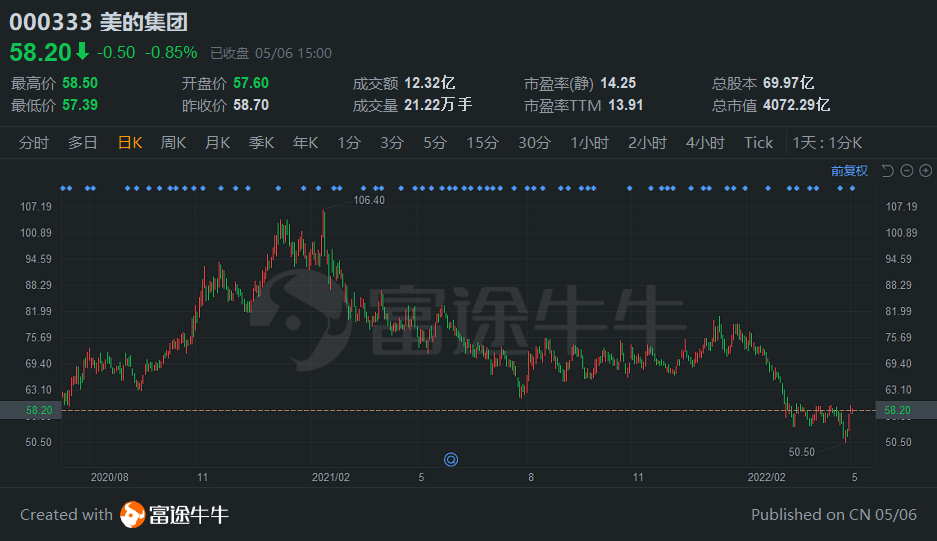Click the blue circular marker on the time axis
Viewport: 937px width, 541px height.
point(451,459)
